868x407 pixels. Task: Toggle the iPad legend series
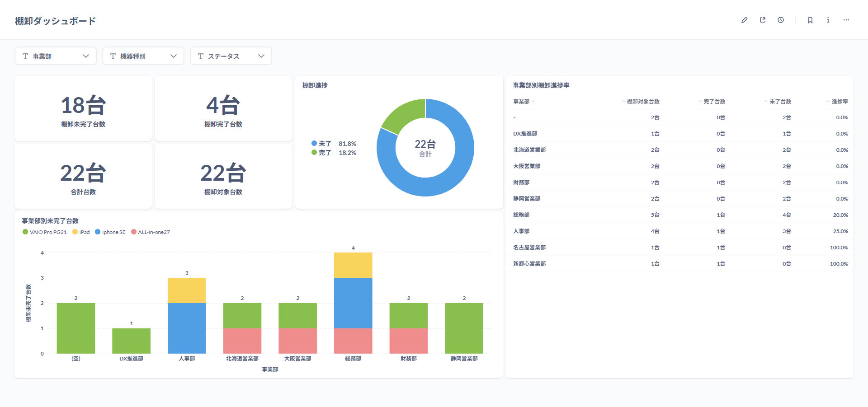coord(81,232)
